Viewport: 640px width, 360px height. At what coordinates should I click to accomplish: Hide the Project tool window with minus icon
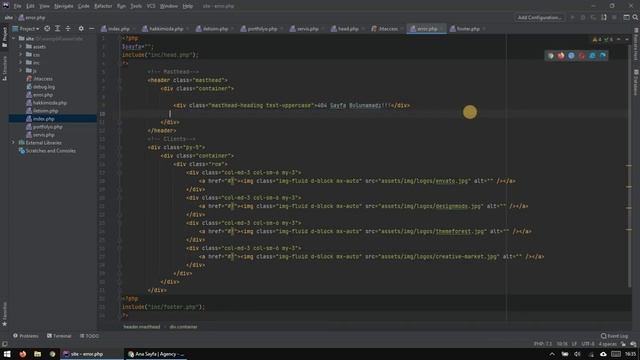point(91,29)
